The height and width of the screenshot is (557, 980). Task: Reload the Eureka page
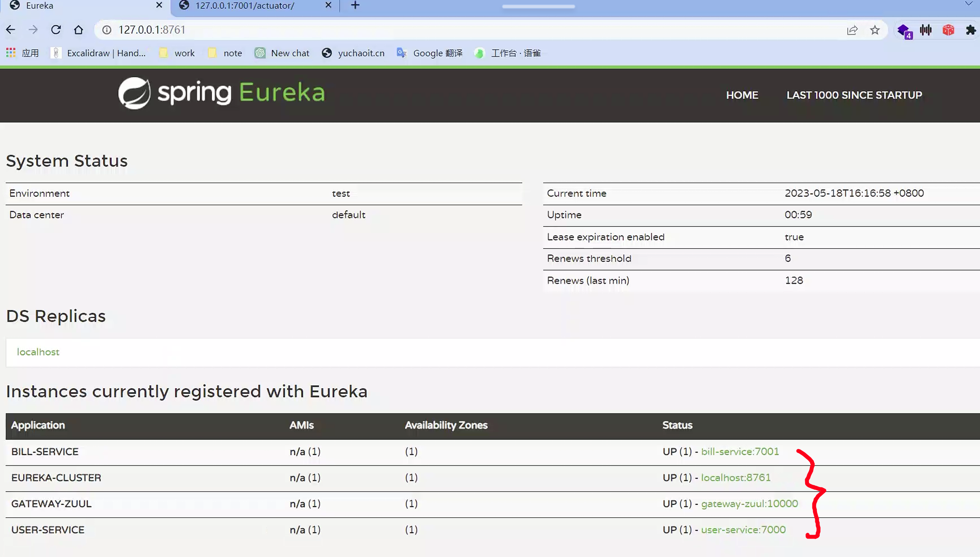click(x=56, y=30)
